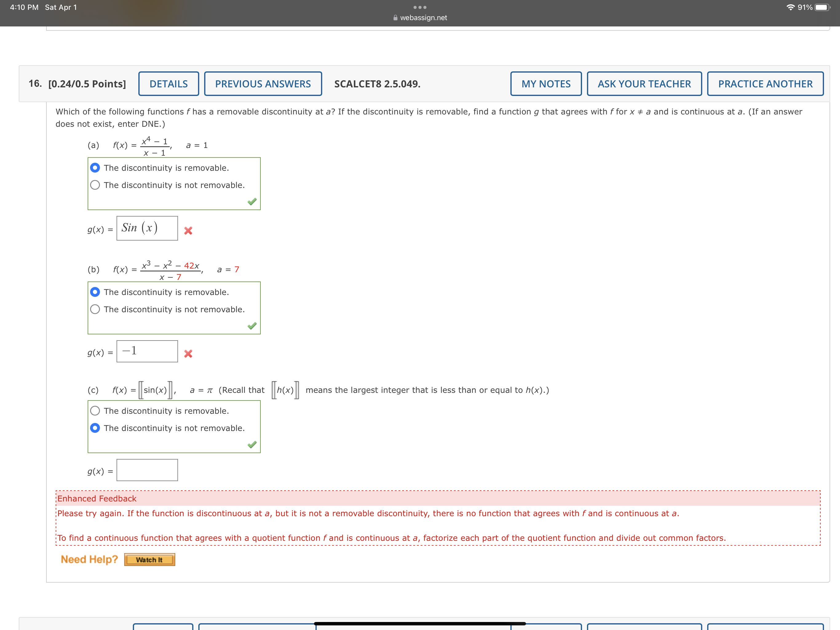Open PREVIOUS ANSWERS for question 16
Viewport: 840px width, 630px height.
263,84
